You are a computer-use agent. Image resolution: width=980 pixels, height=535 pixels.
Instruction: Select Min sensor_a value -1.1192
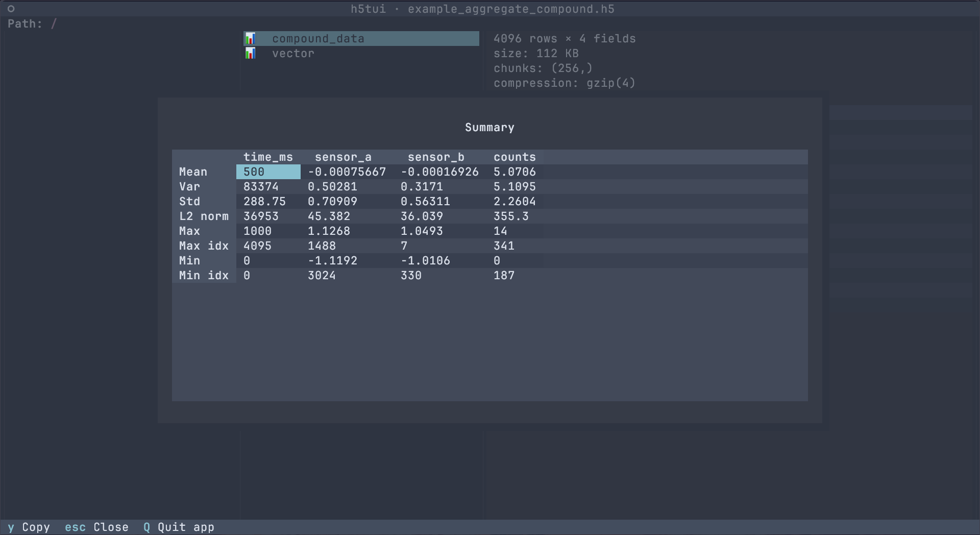332,261
